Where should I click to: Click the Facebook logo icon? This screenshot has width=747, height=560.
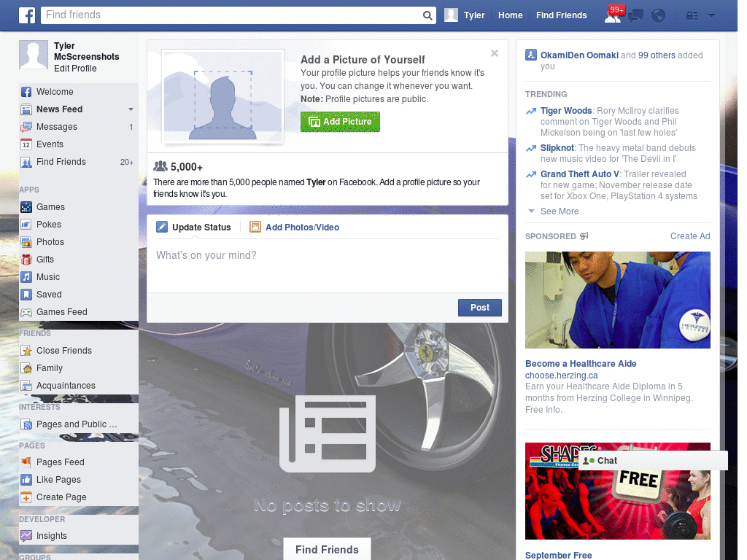click(27, 15)
